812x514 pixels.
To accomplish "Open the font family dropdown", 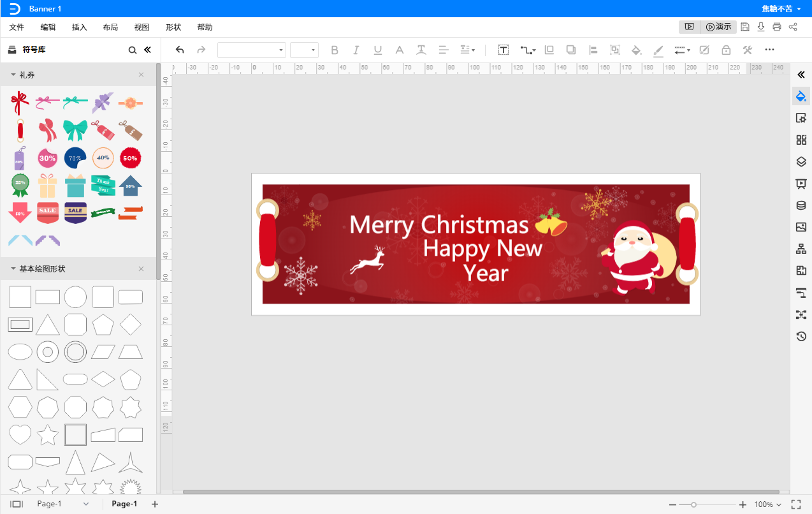I will point(252,50).
